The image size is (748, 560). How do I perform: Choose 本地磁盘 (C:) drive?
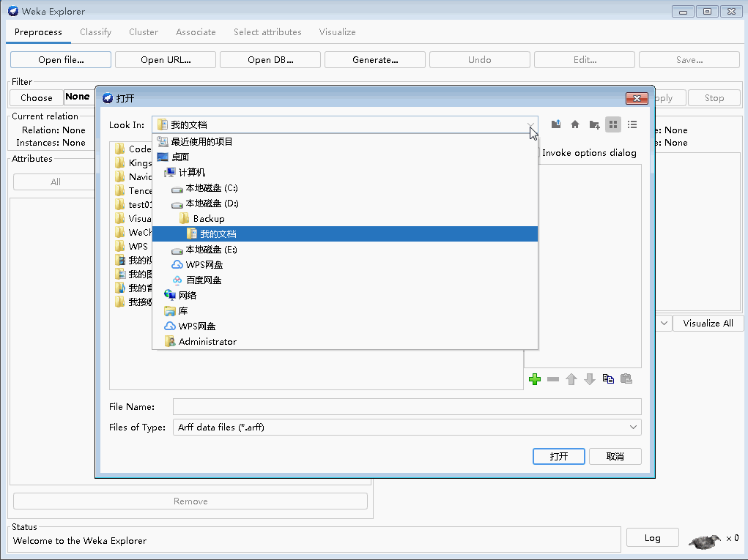pyautogui.click(x=345, y=188)
